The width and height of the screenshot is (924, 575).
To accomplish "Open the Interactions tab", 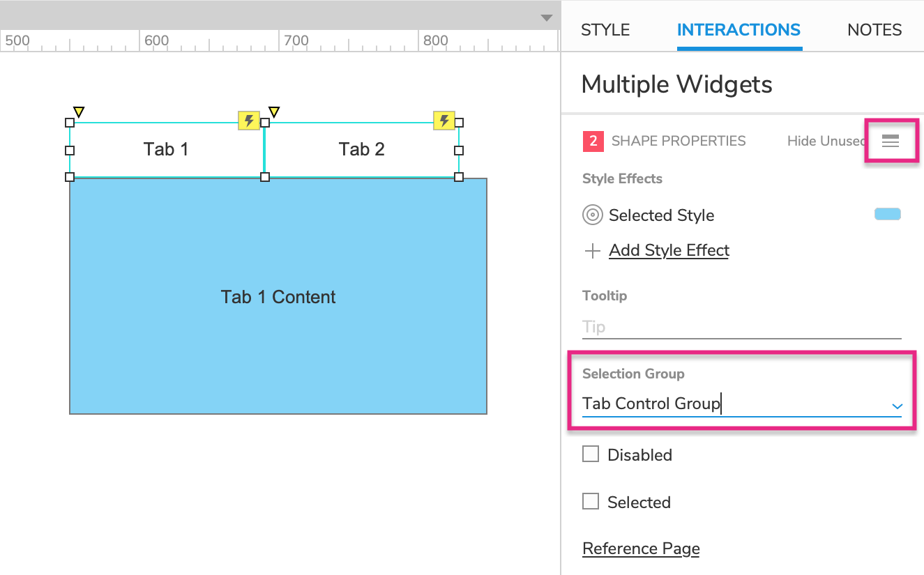I will coord(739,30).
